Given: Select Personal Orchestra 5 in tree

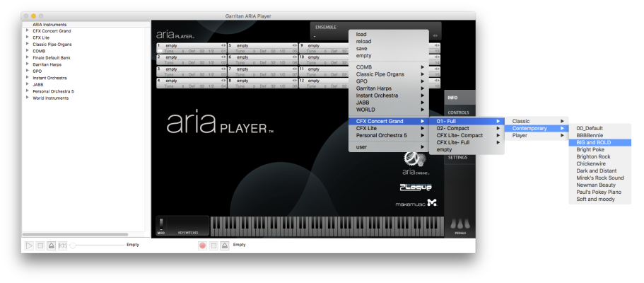Looking at the screenshot, I should point(54,91).
